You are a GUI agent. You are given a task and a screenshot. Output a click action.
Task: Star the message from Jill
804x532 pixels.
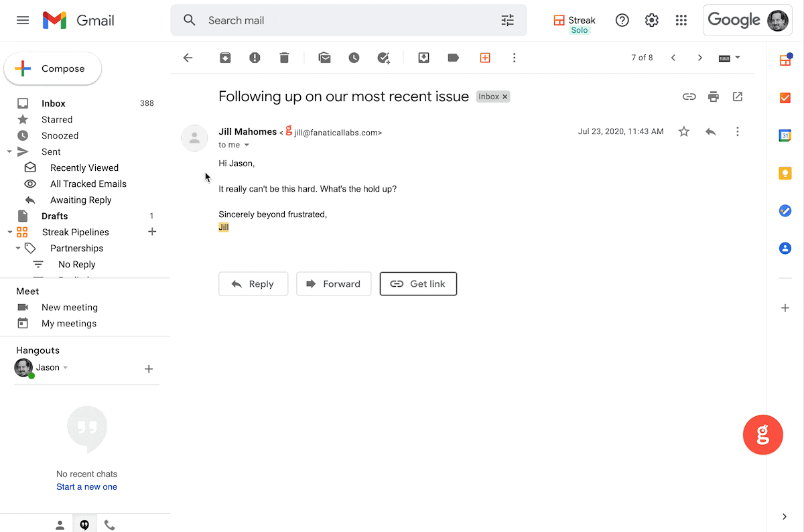click(x=684, y=131)
